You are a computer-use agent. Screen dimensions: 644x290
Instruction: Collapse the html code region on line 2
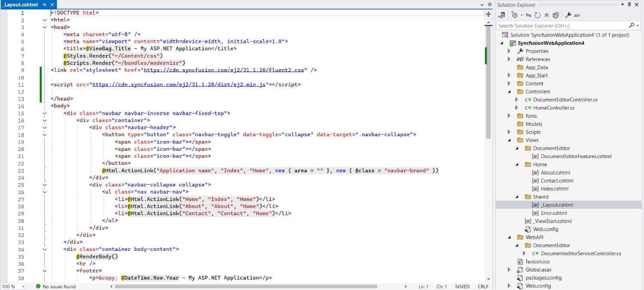[x=44, y=19]
